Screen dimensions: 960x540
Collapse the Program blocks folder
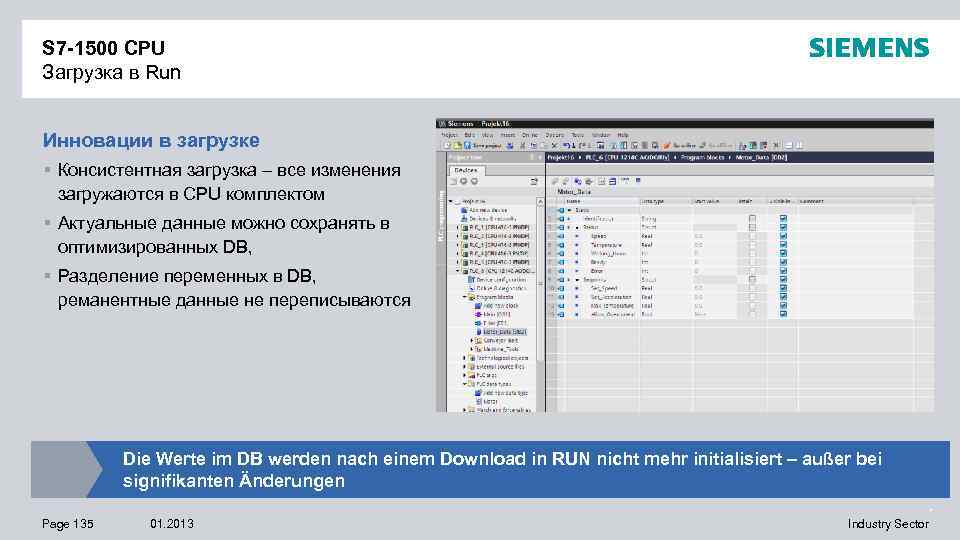[x=465, y=297]
